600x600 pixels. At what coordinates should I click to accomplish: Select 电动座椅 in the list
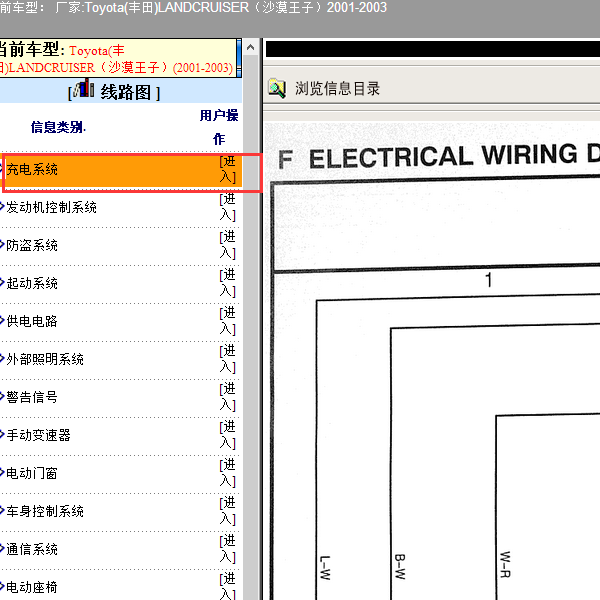pos(32,587)
